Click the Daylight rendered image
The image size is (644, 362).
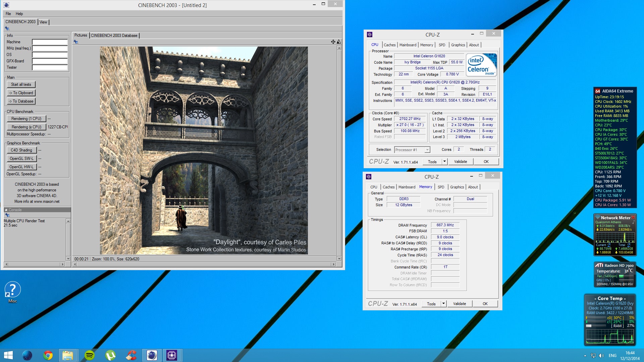pyautogui.click(x=204, y=150)
